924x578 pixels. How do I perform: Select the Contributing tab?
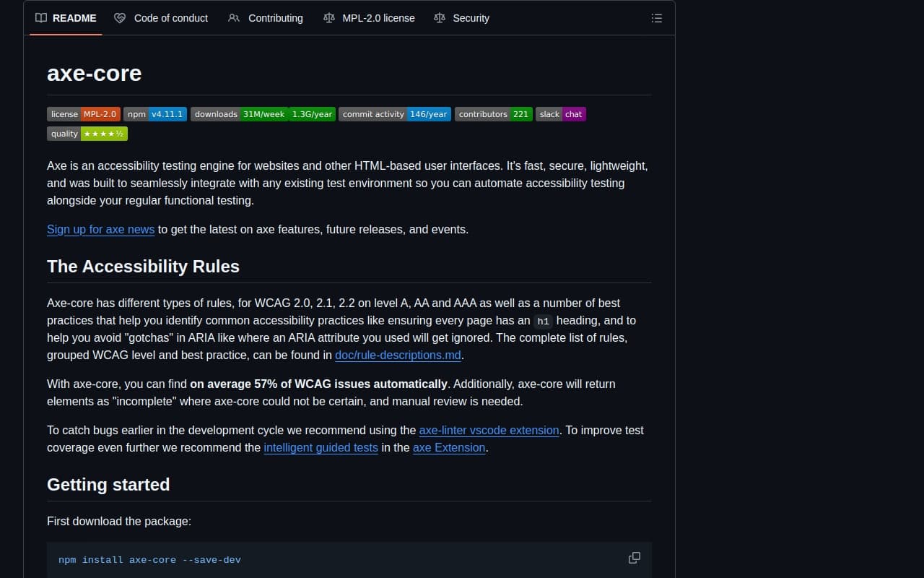click(x=266, y=18)
